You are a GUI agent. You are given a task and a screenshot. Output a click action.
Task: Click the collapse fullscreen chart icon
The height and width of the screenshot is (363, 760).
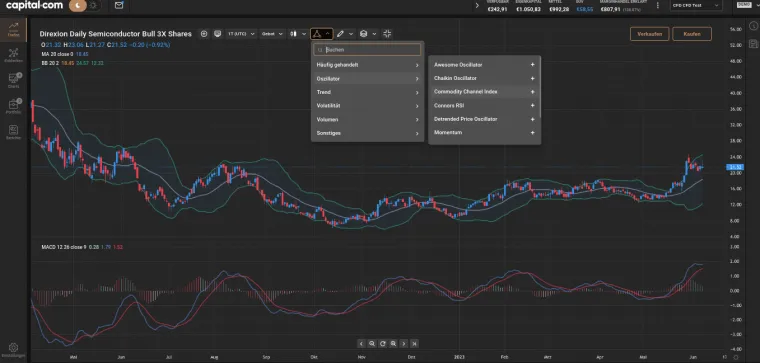tap(387, 34)
